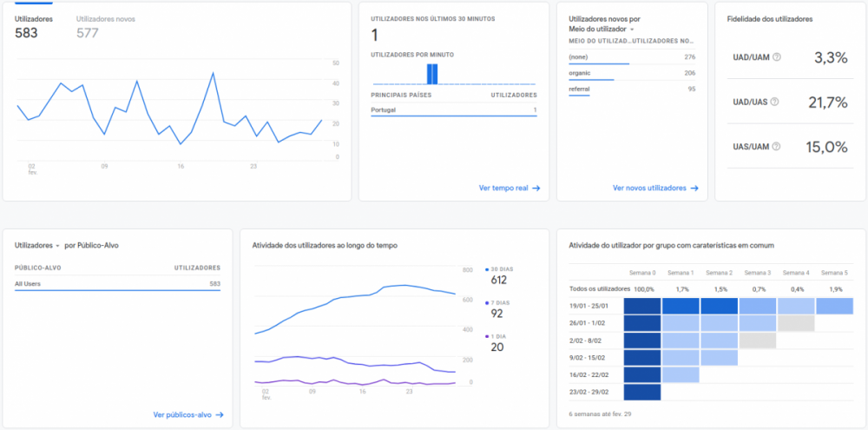The width and height of the screenshot is (868, 430).
Task: Click the Semana 0 cohort cell for 23/02 - 29/02
Action: point(642,392)
